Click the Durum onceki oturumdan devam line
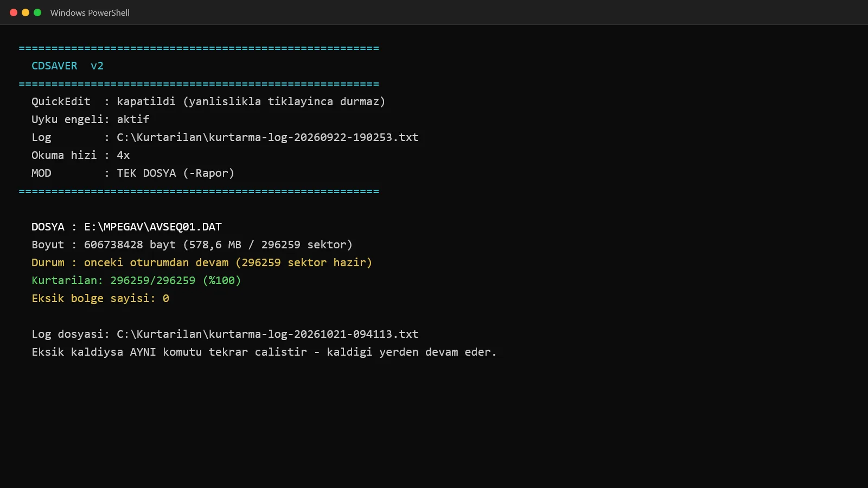 pyautogui.click(x=202, y=262)
